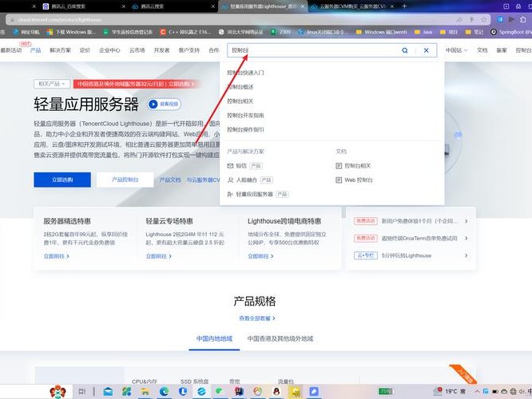Open File Explorer in the taskbar

[145, 392]
